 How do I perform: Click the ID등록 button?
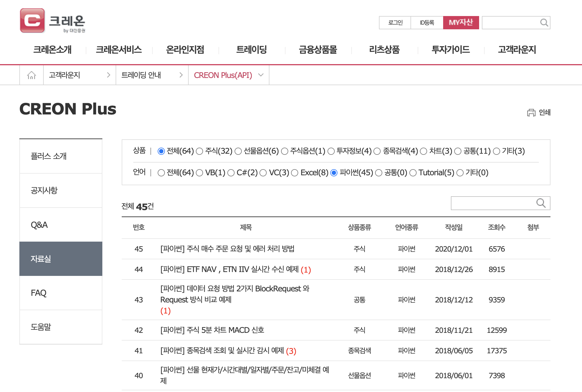427,23
